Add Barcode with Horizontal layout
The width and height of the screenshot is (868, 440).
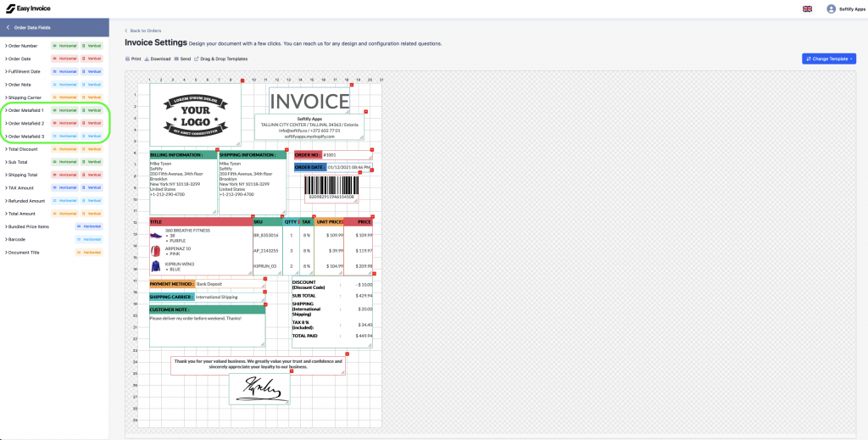point(90,239)
